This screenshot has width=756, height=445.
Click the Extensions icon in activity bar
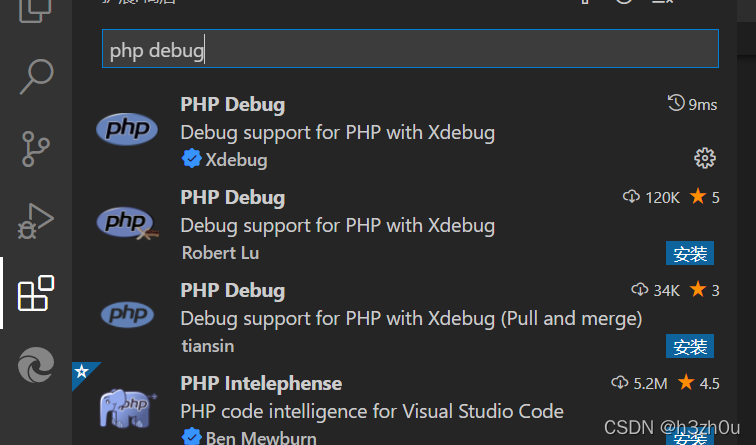pos(37,293)
